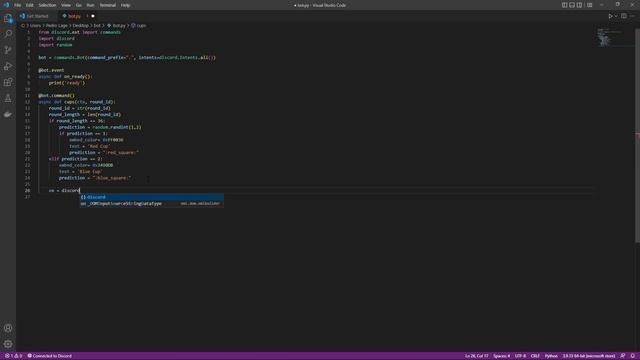Image resolution: width=640 pixels, height=360 pixels.
Task: Click the errors and warnings count in the status bar
Action: tap(13, 356)
